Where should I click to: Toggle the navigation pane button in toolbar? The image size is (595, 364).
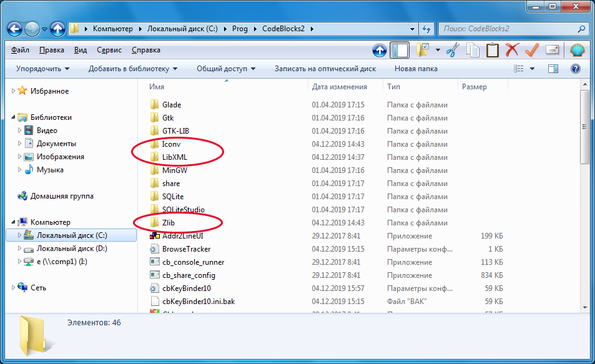(x=399, y=50)
